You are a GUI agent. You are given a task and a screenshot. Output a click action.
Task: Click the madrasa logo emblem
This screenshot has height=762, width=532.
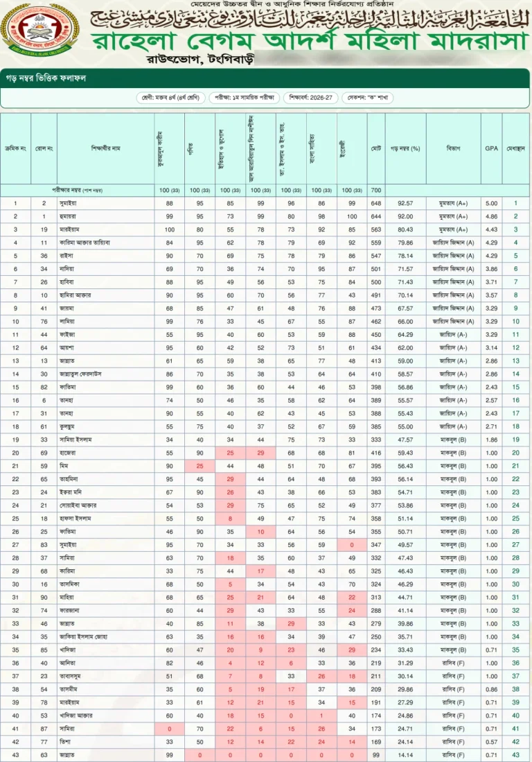(x=40, y=30)
